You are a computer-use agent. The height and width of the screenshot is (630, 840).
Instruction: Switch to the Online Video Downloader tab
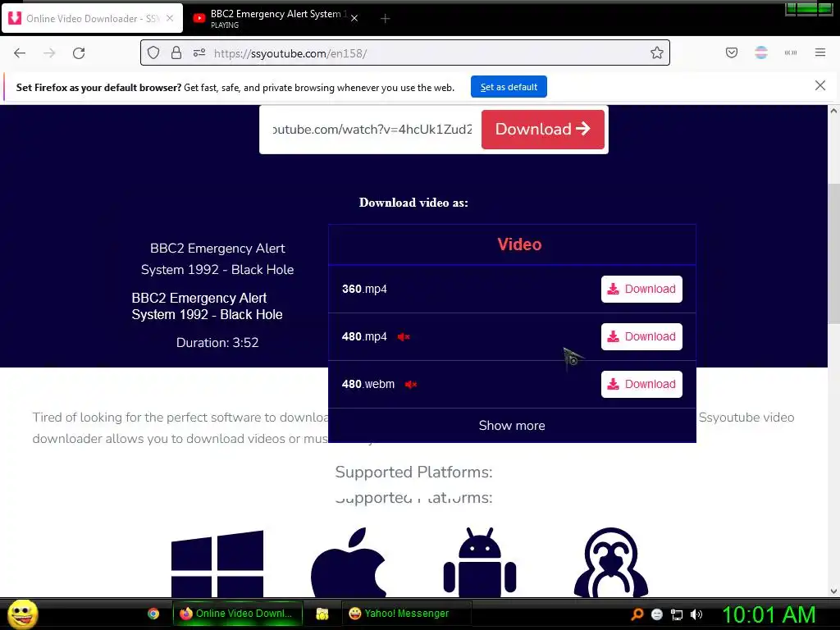92,18
